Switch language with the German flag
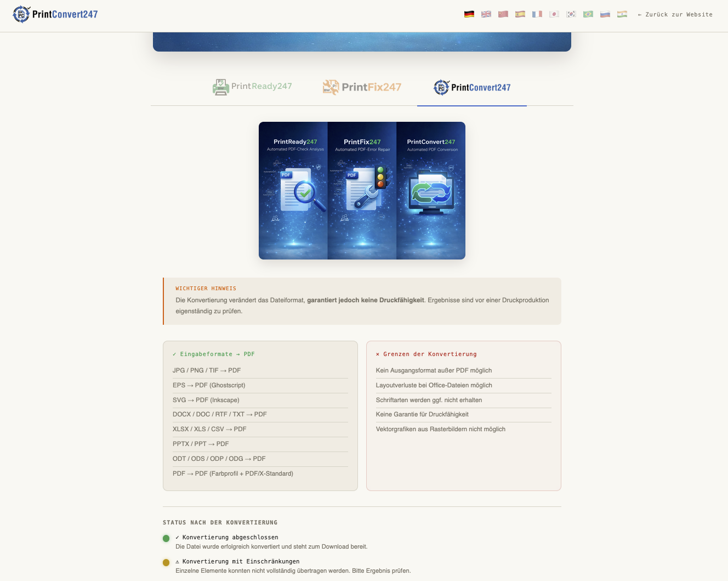This screenshot has height=581, width=728. coord(469,14)
